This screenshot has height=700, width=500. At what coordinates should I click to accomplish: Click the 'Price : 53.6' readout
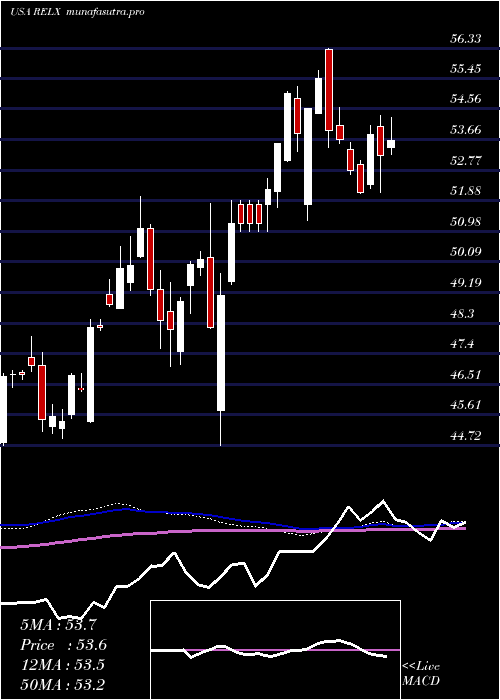pos(63,645)
